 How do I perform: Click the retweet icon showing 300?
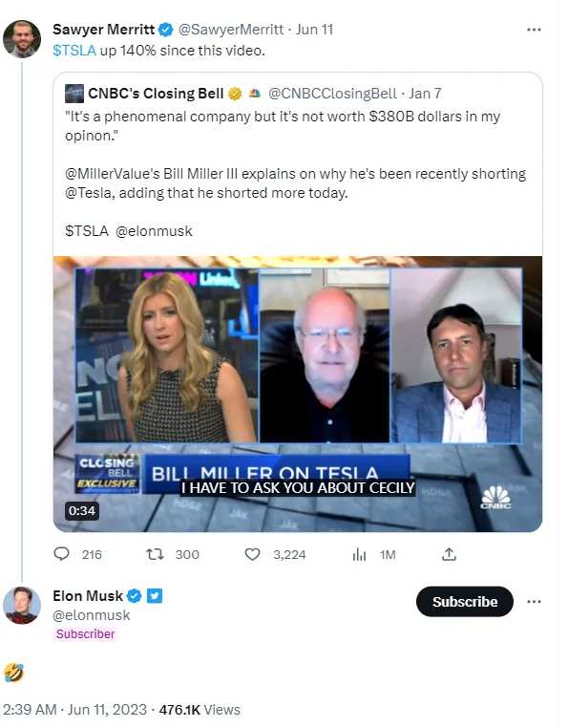point(155,554)
